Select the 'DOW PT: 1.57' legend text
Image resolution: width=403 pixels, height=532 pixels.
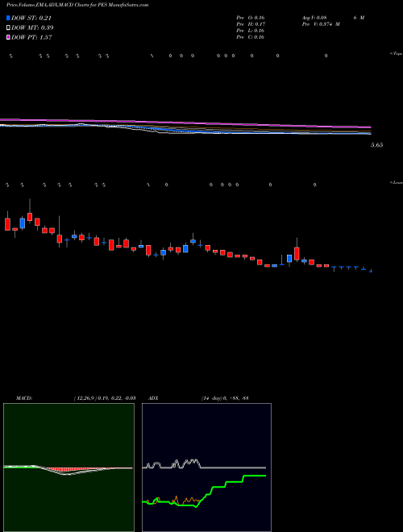tap(31, 38)
